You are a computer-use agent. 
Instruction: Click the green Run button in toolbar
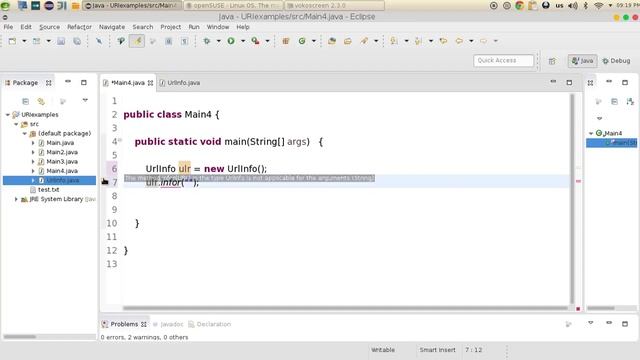[231, 41]
